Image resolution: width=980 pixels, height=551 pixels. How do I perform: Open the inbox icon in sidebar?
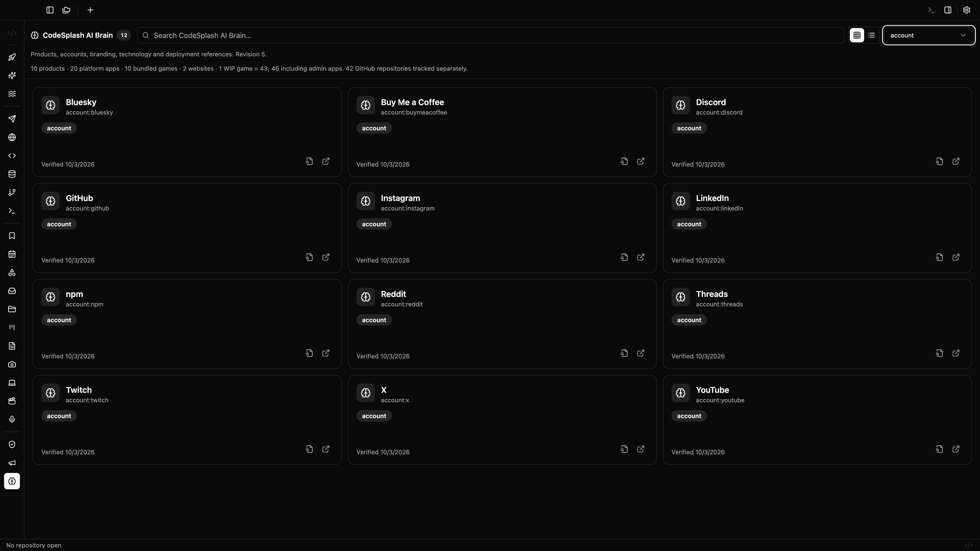(x=12, y=291)
